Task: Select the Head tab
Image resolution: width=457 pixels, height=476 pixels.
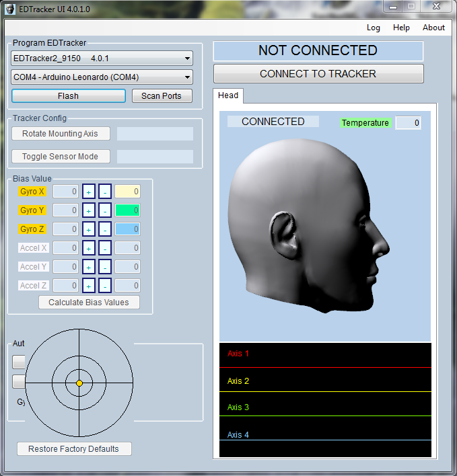Action: pos(228,95)
